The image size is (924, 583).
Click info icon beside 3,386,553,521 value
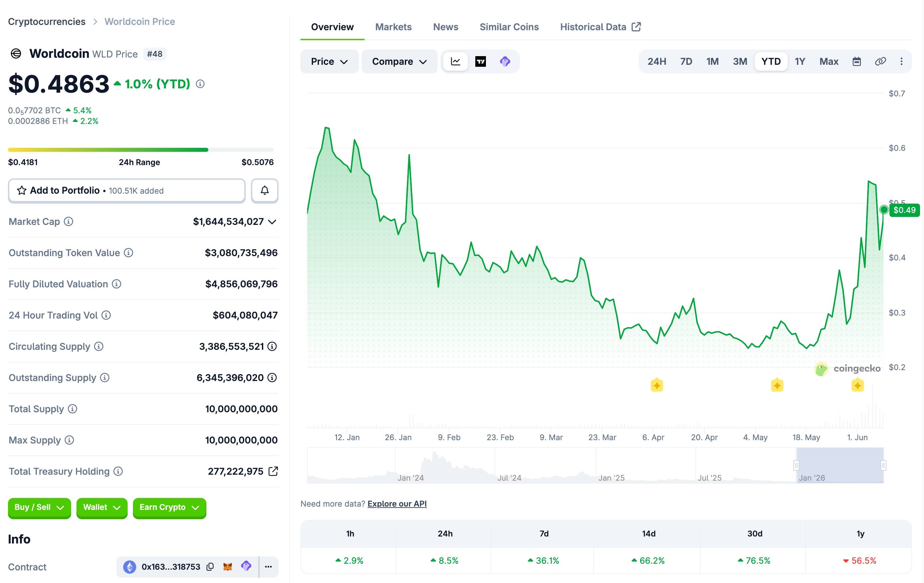tap(272, 346)
